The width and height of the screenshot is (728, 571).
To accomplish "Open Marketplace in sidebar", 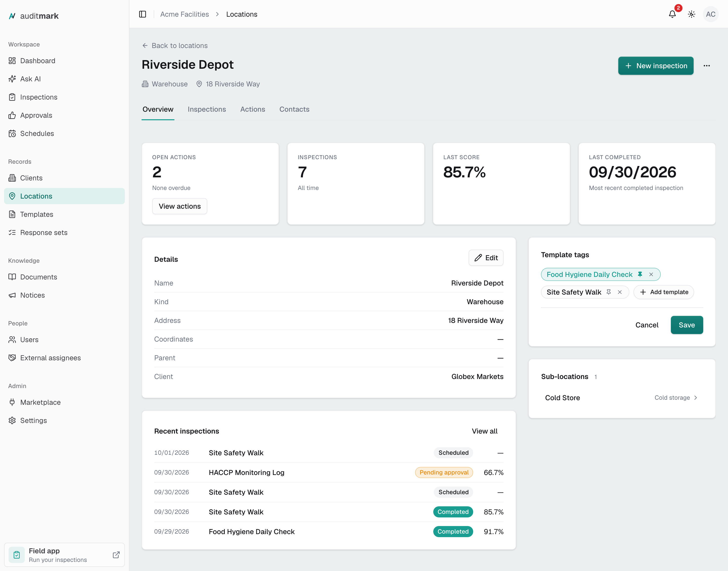I will click(x=64, y=402).
